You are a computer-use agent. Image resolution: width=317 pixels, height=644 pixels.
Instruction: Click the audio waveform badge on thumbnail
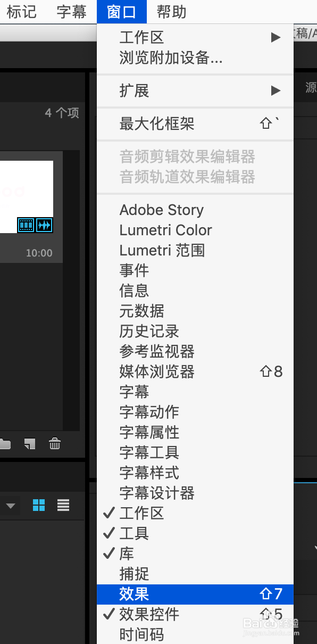point(44,225)
